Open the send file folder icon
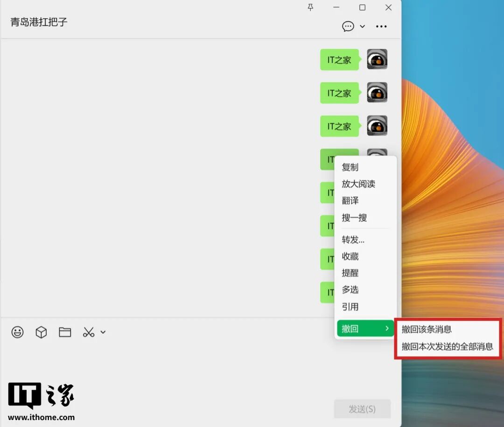The width and height of the screenshot is (504, 427). coord(65,332)
